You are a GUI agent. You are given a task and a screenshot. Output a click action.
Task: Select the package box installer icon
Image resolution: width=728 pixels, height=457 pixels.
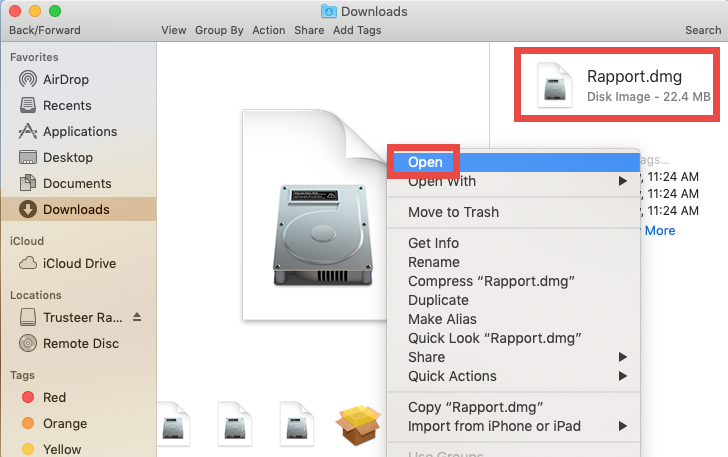[358, 424]
